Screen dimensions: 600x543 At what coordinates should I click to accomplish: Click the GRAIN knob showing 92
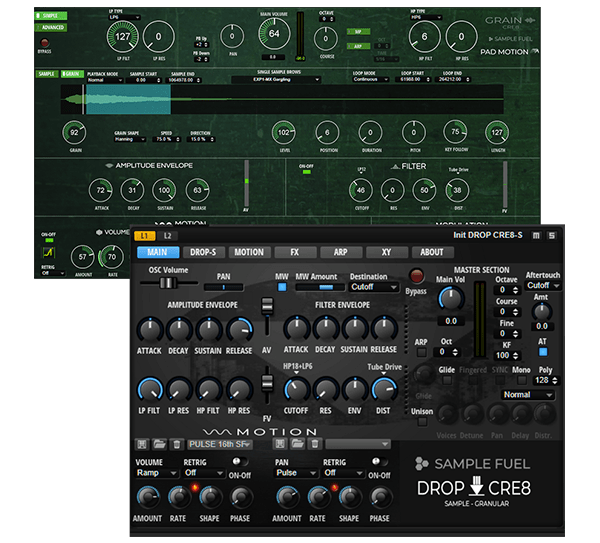[74, 133]
